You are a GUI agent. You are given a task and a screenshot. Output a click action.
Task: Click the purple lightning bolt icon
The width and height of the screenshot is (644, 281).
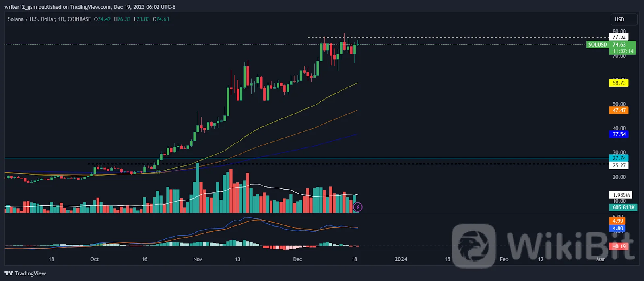coord(357,207)
